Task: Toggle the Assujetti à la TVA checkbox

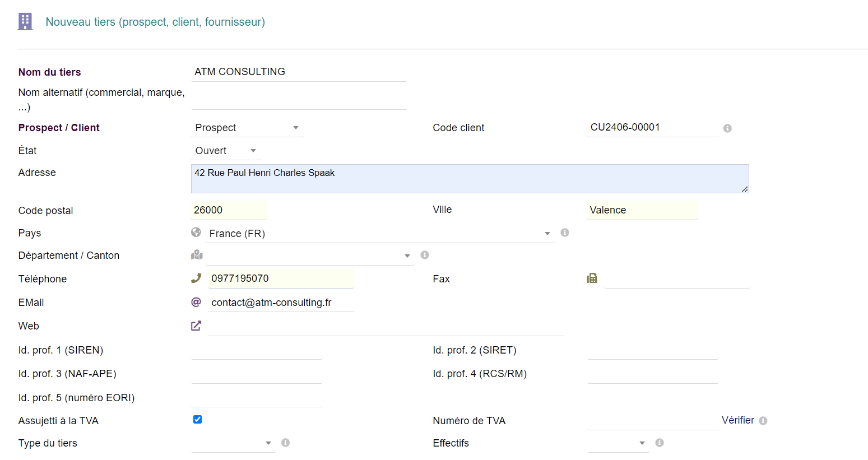Action: pos(197,419)
